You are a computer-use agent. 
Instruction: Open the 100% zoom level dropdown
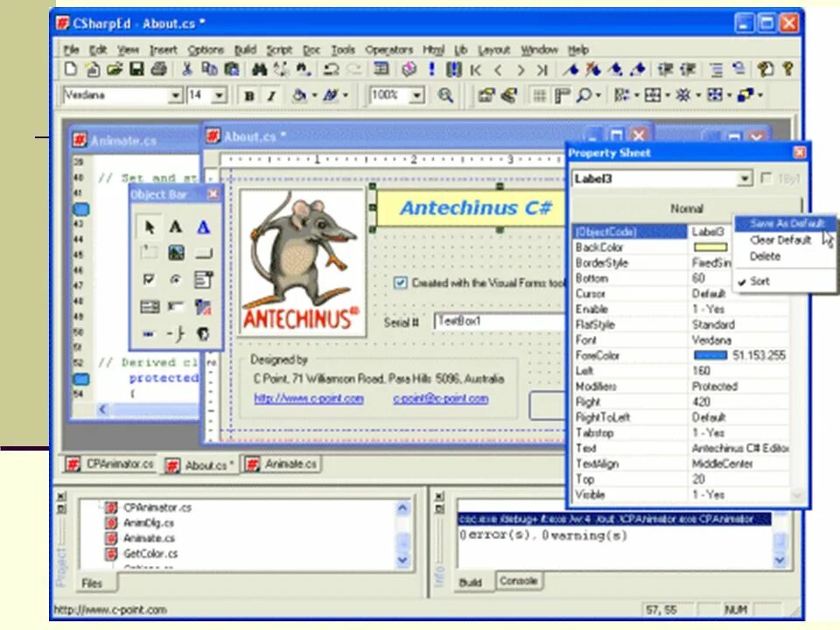click(416, 96)
